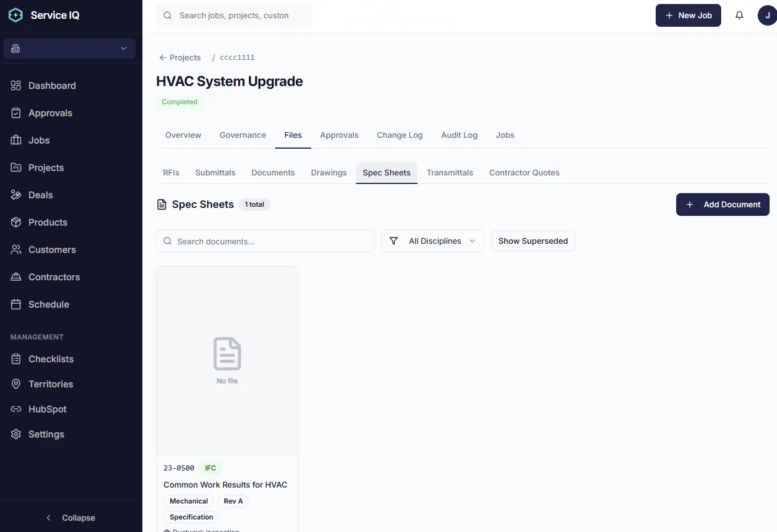This screenshot has width=777, height=532.
Task: Open the user avatar J menu
Action: [x=767, y=15]
